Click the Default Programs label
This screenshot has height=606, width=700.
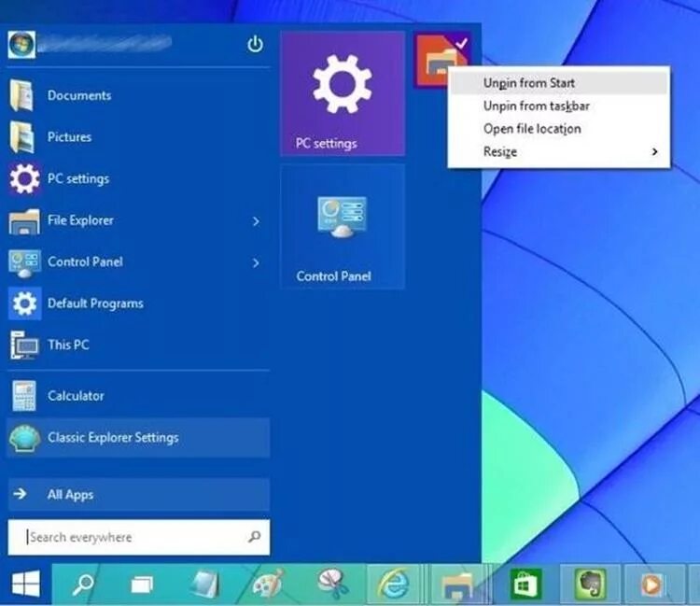tap(95, 303)
